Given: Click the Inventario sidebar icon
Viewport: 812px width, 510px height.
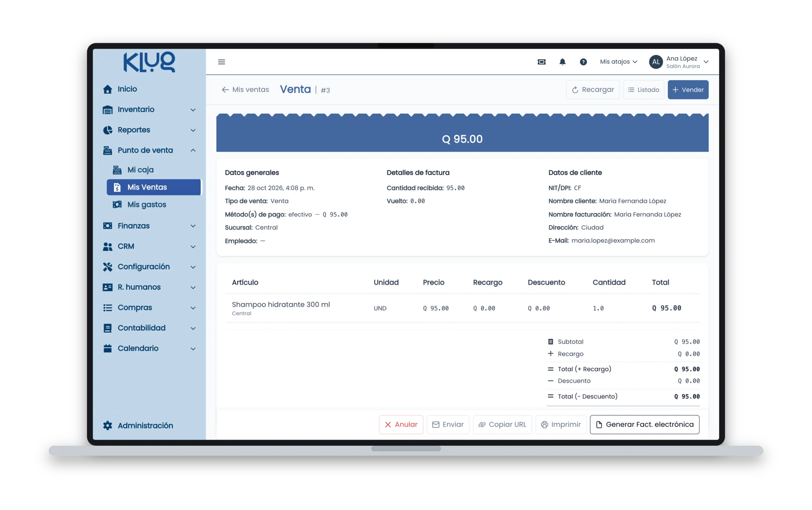Looking at the screenshot, I should click(x=108, y=110).
